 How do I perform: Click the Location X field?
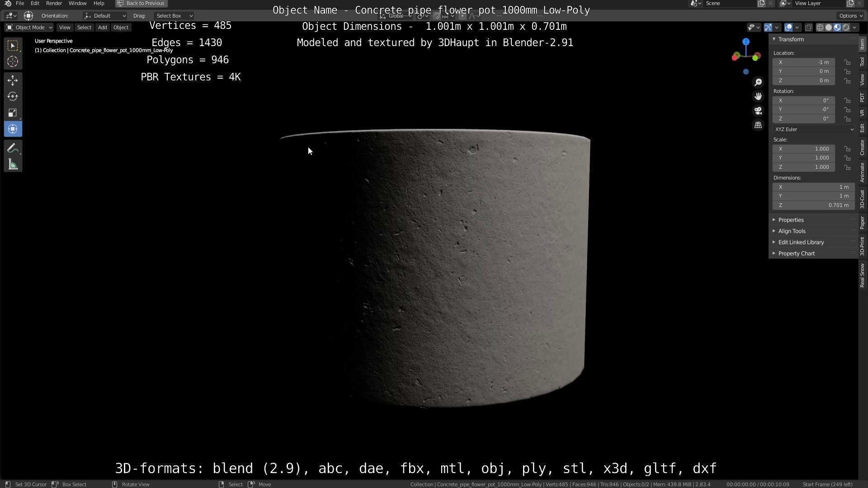pos(804,62)
